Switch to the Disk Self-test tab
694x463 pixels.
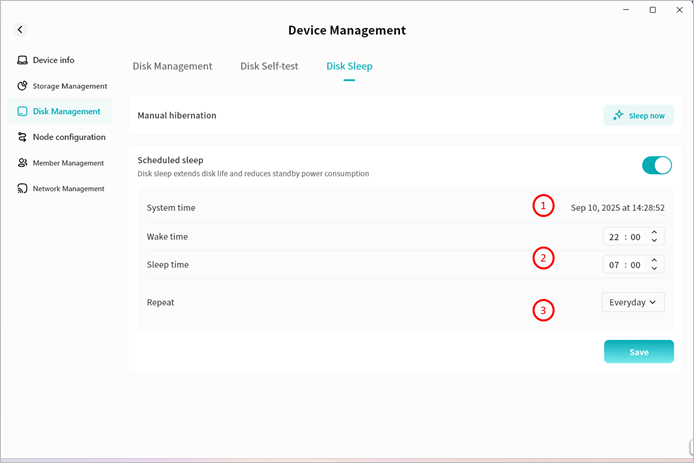269,66
